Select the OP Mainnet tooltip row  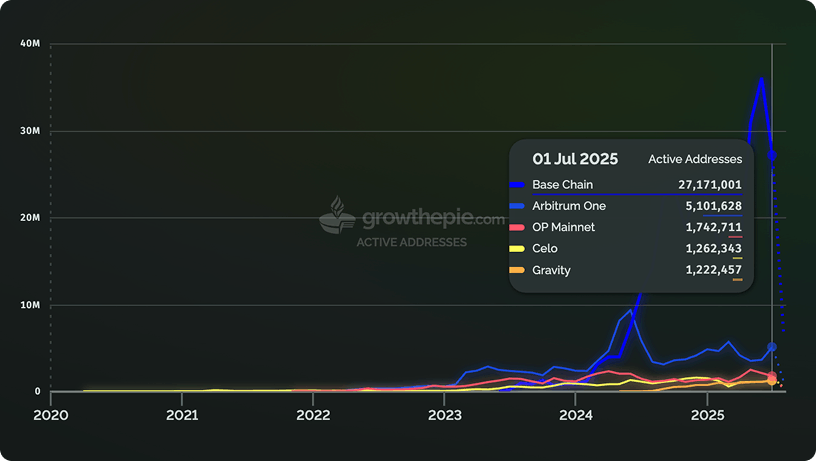(626, 227)
